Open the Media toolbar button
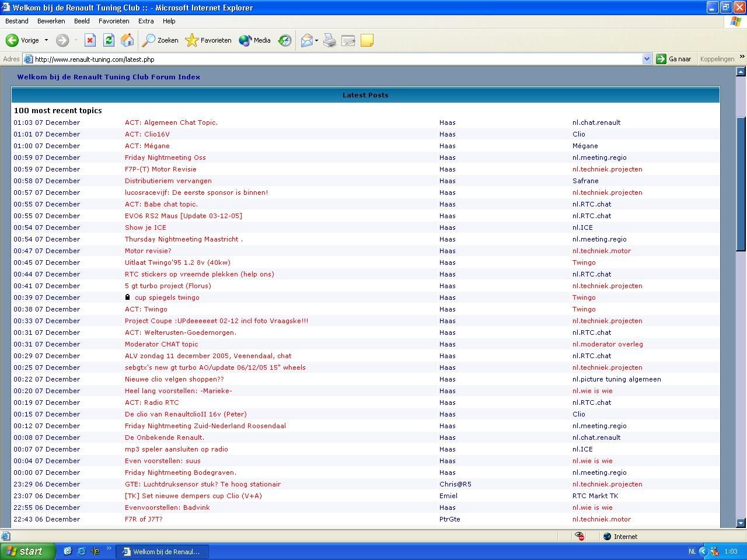Screen dimensions: 747x560 tap(255, 40)
